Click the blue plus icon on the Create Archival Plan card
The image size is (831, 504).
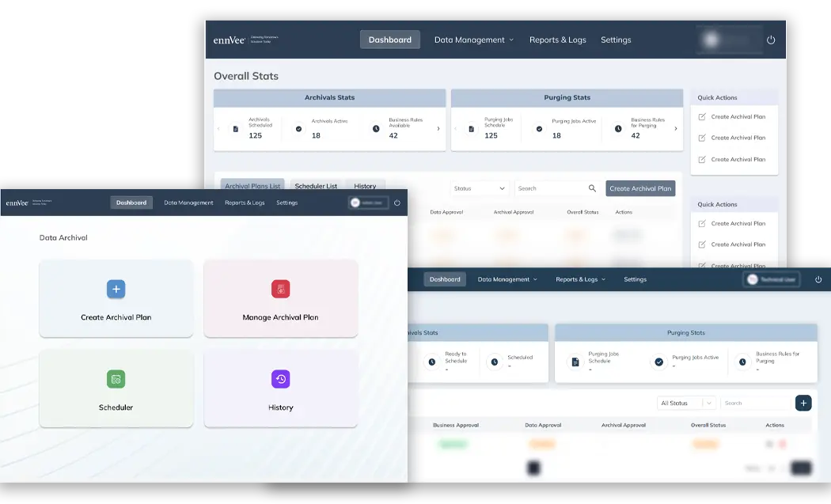[x=116, y=290]
